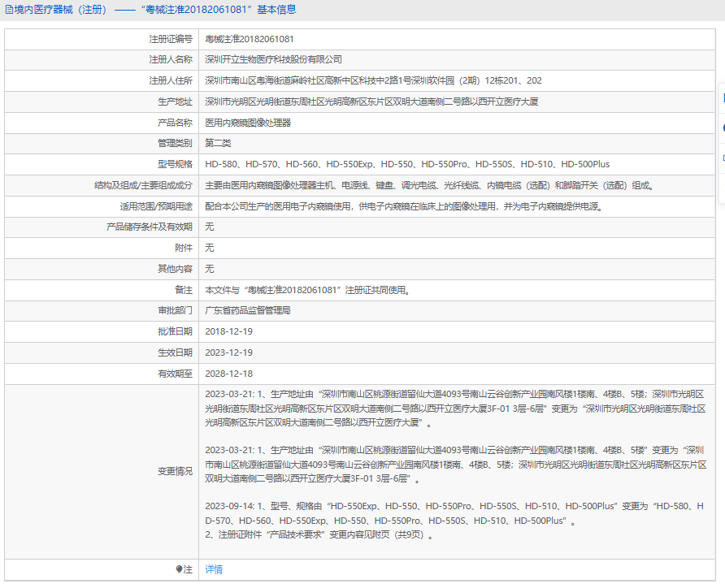Click the 备注 row label
Image resolution: width=725 pixels, height=588 pixels.
click(x=184, y=290)
